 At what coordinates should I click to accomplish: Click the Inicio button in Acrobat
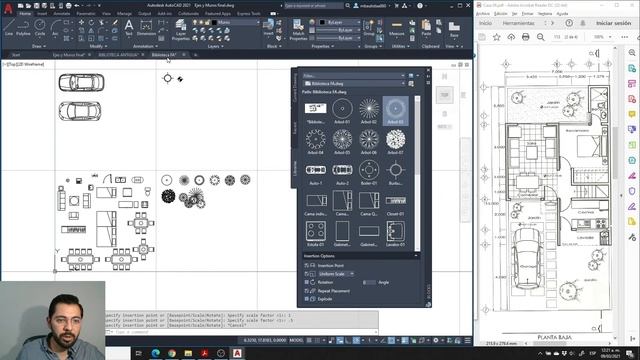(485, 23)
